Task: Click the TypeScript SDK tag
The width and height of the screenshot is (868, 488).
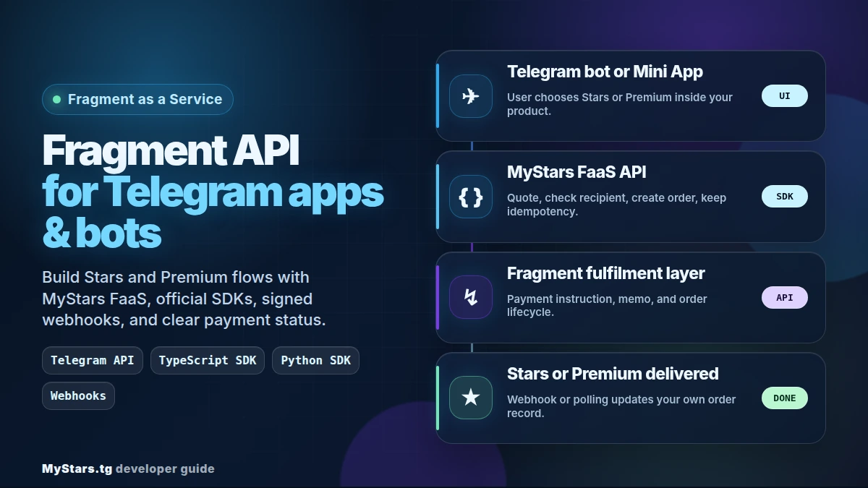Action: 208,360
